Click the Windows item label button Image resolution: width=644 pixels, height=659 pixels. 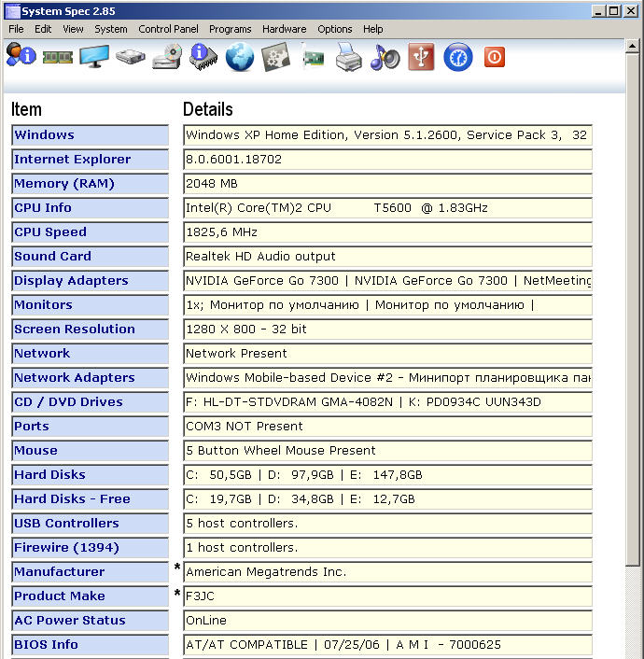click(x=90, y=135)
